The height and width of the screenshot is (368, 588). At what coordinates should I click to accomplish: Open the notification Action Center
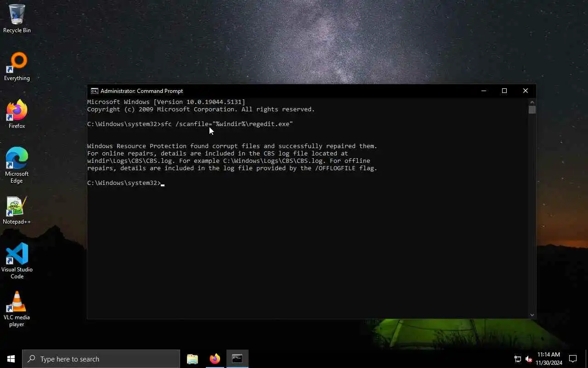pyautogui.click(x=573, y=359)
